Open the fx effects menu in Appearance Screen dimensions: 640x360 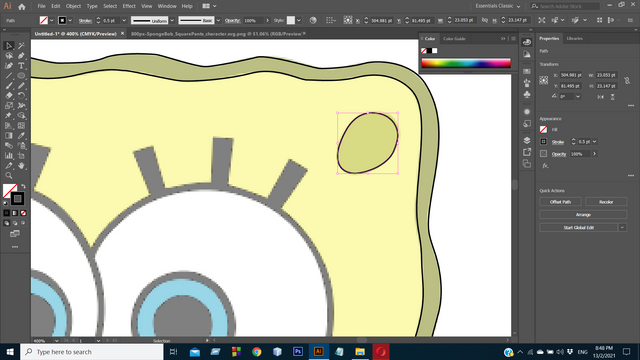(545, 166)
